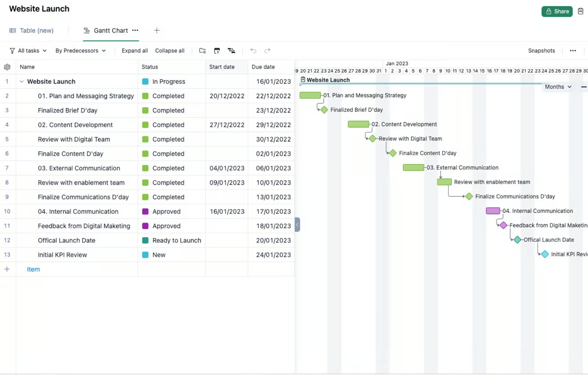This screenshot has height=378, width=588.
Task: Open the By Predecessors dropdown
Action: pos(80,51)
